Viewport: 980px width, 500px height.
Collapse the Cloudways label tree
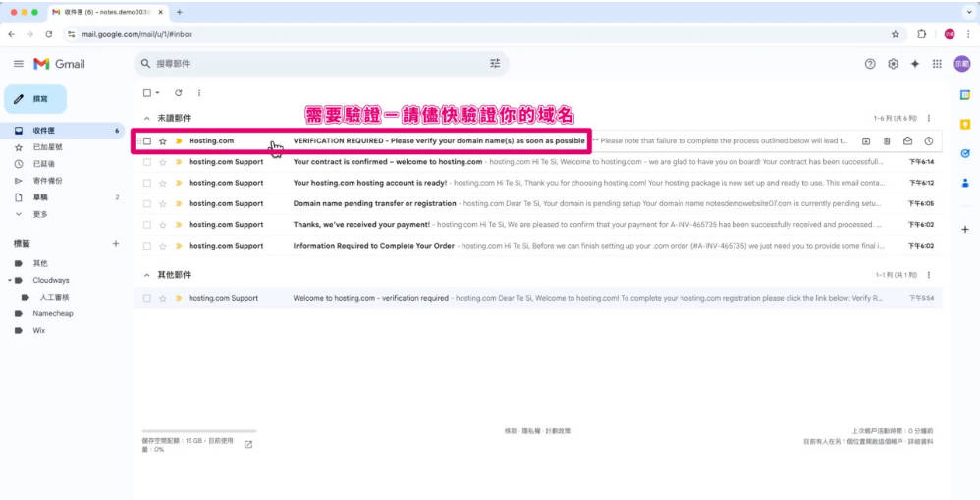[10, 281]
